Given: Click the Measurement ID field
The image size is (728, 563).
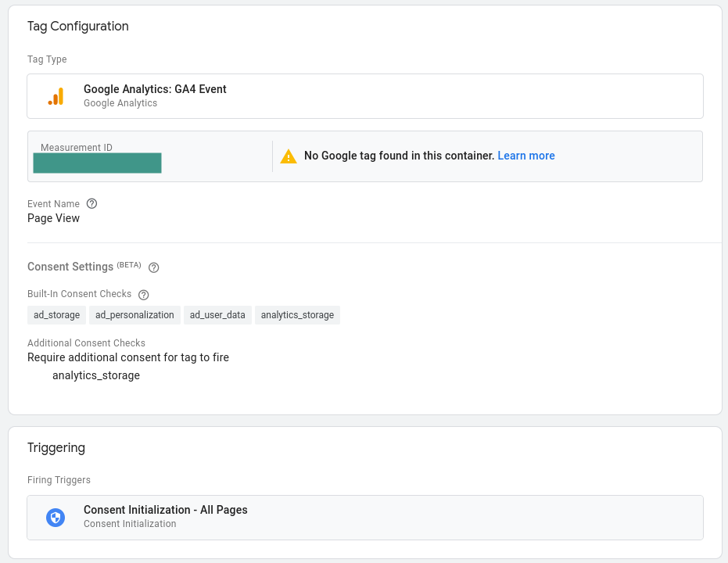Looking at the screenshot, I should coord(97,163).
